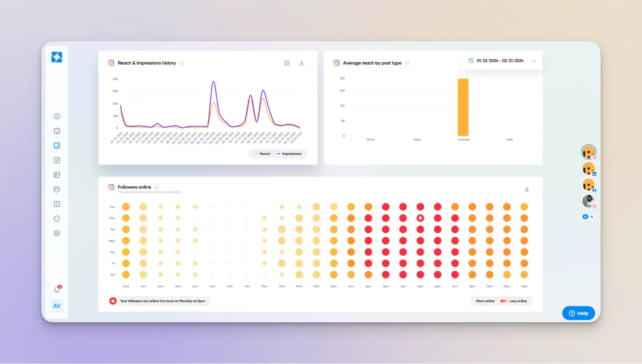Screen dimensions: 642x364
Task: Open the download-box icon in sidebar
Action: (57, 160)
